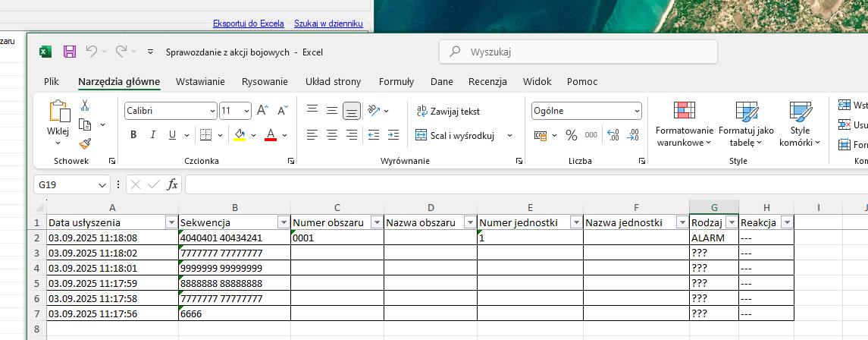Image resolution: width=868 pixels, height=340 pixels.
Task: Click the percent style icon
Action: tap(572, 135)
